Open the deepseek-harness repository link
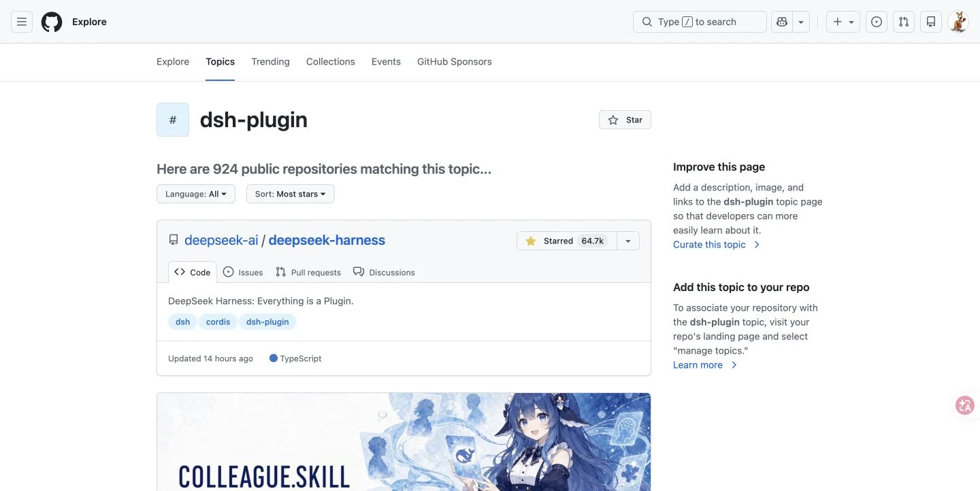The width and height of the screenshot is (980, 491). [327, 240]
